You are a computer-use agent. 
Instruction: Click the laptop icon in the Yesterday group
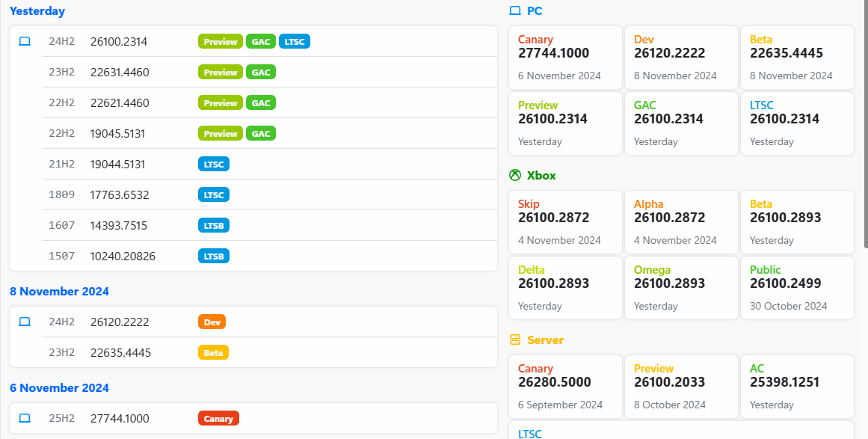[25, 42]
